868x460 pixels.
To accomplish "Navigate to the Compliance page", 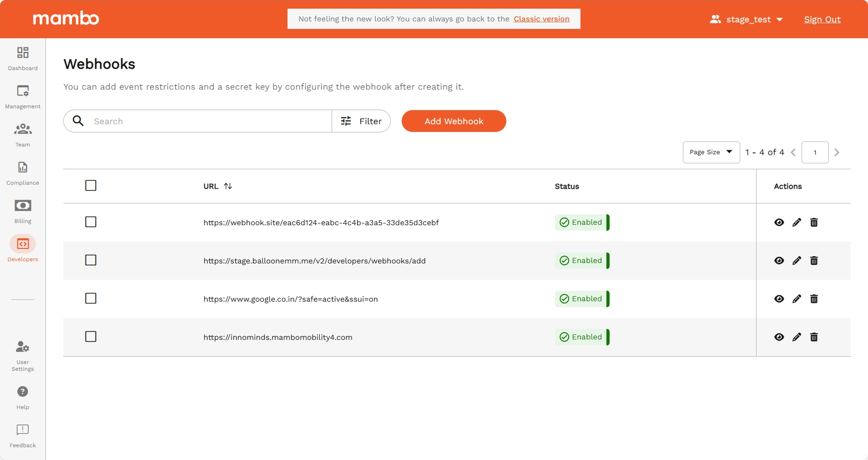I will click(22, 173).
